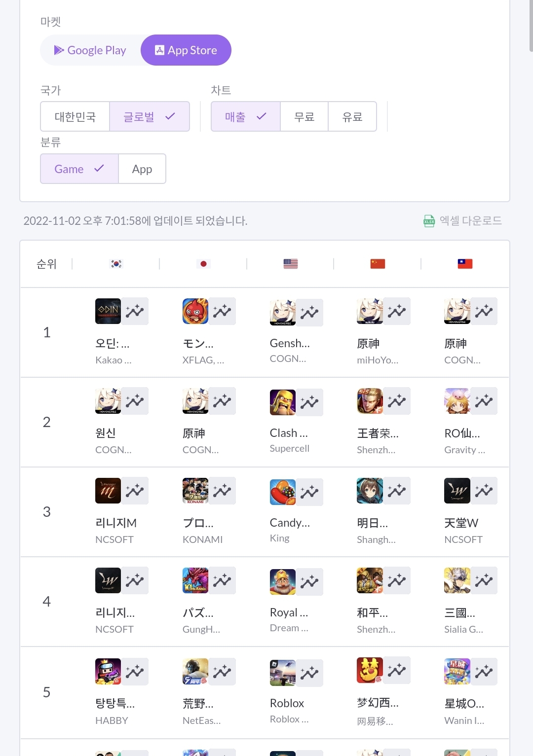Click the Royal Match game icon

point(282,581)
